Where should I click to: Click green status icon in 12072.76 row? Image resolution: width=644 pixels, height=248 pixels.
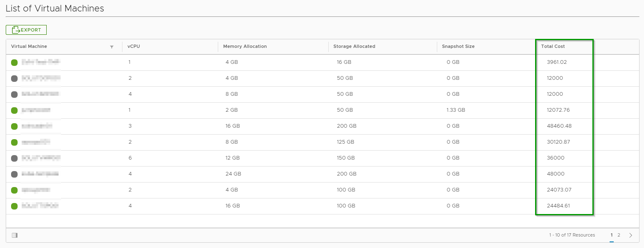point(14,110)
